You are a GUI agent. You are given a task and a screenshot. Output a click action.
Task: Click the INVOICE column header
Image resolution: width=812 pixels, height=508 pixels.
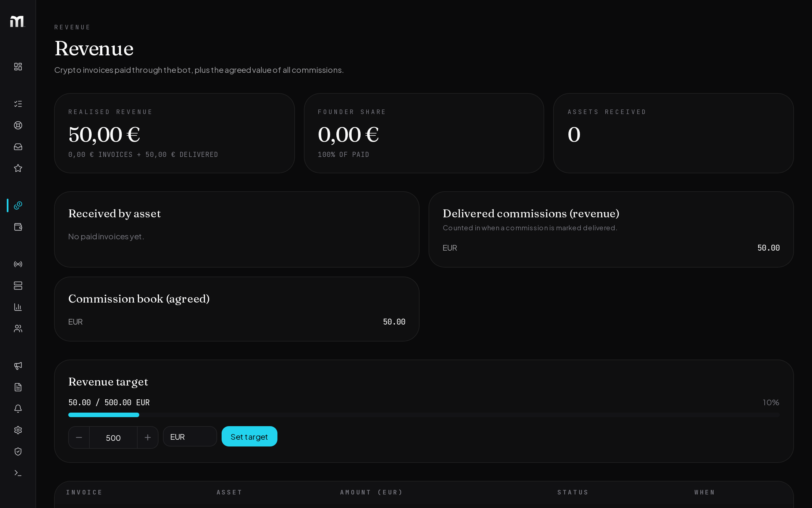tap(84, 492)
